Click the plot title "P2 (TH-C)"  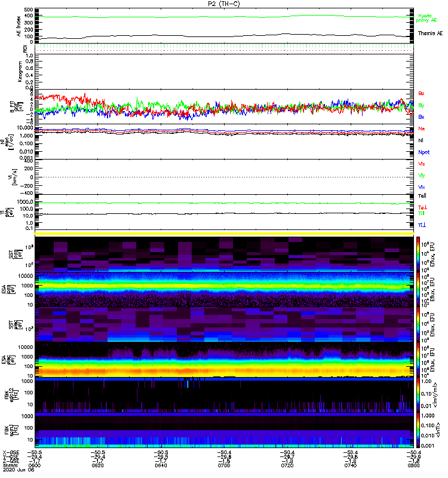coord(224,4)
